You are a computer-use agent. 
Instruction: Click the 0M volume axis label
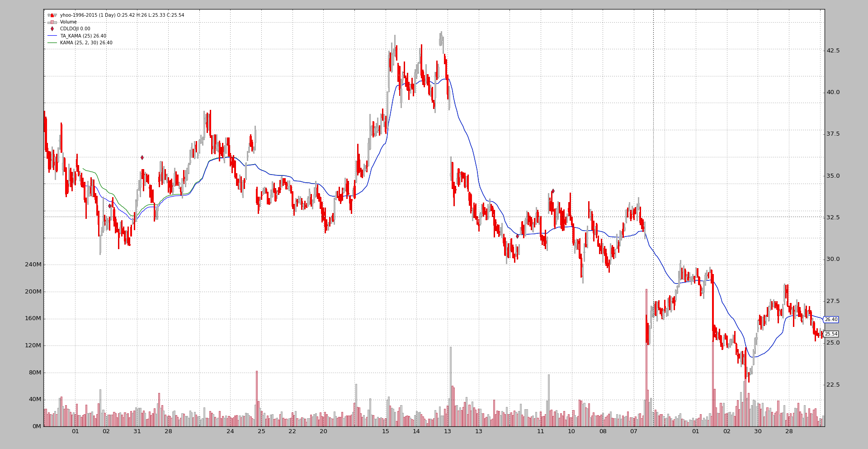(x=37, y=426)
